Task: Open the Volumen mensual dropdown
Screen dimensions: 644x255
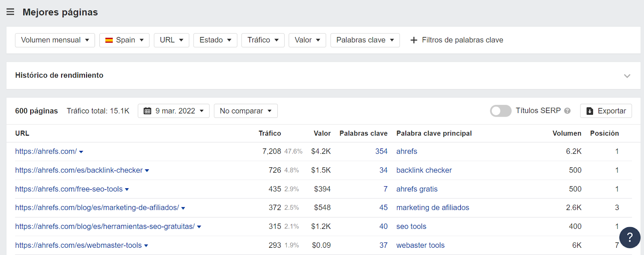Action: [x=55, y=40]
